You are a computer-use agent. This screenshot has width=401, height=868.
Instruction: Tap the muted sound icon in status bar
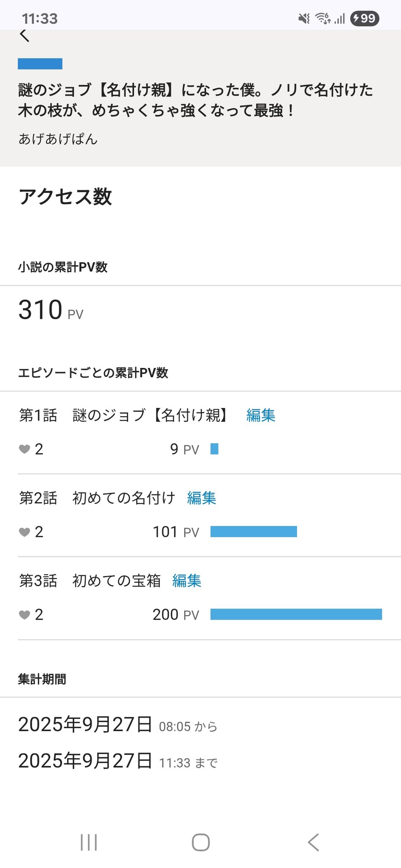coord(304,18)
